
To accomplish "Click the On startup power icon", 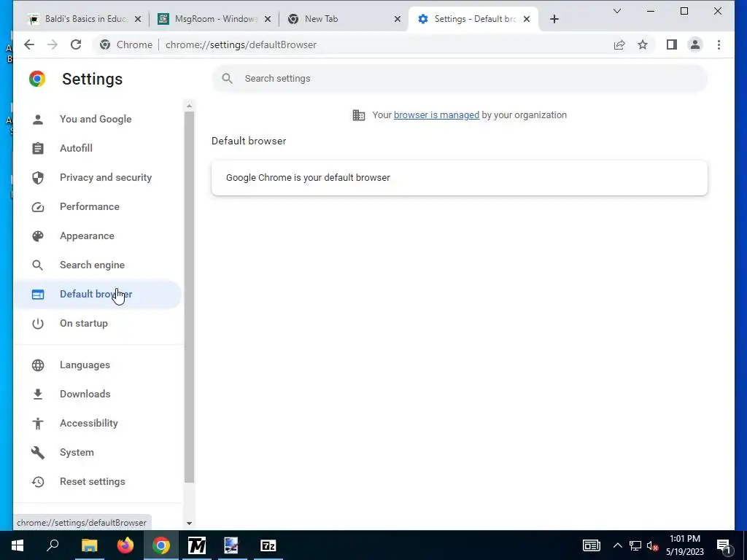I will (x=38, y=323).
